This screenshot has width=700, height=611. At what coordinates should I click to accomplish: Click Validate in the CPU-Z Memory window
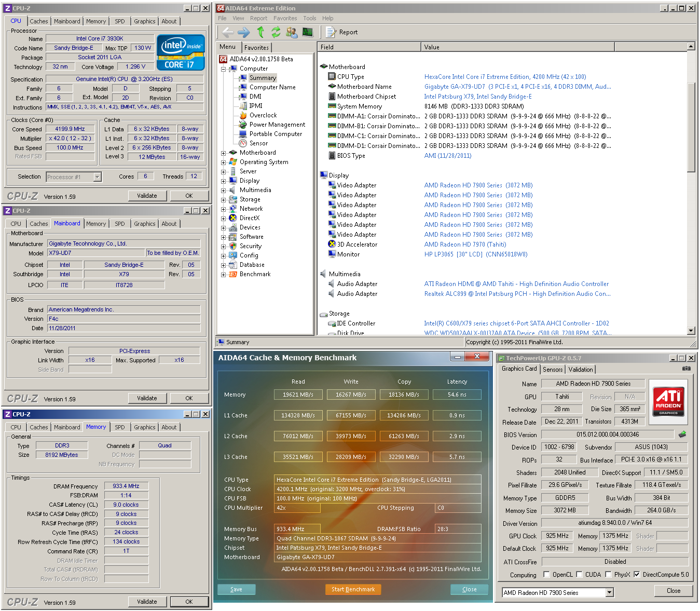coord(147,602)
